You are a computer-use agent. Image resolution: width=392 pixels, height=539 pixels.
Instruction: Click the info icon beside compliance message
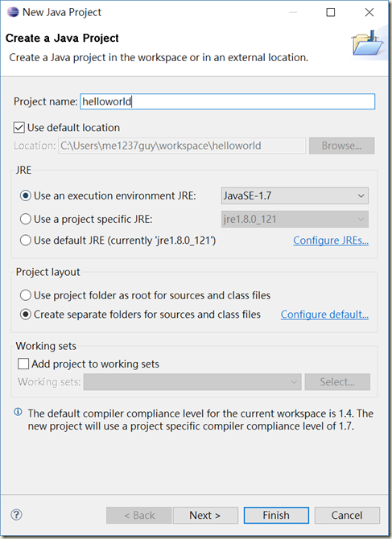click(x=18, y=412)
